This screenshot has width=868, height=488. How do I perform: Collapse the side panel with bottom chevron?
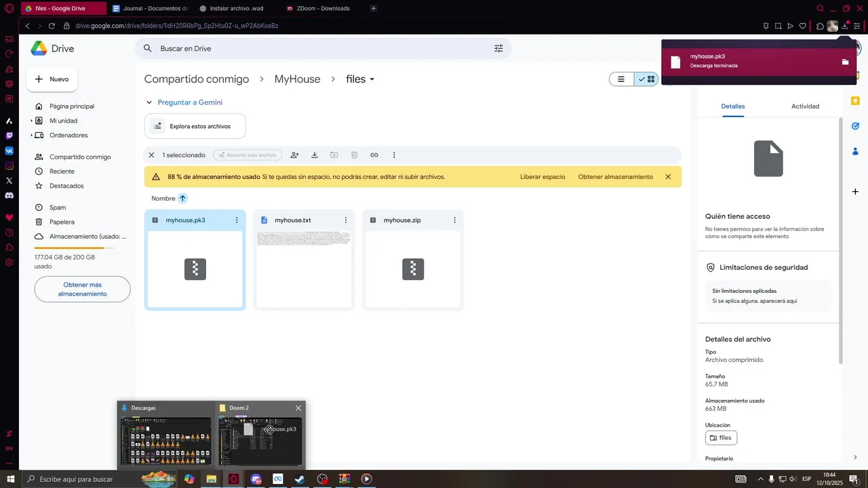coord(855,457)
